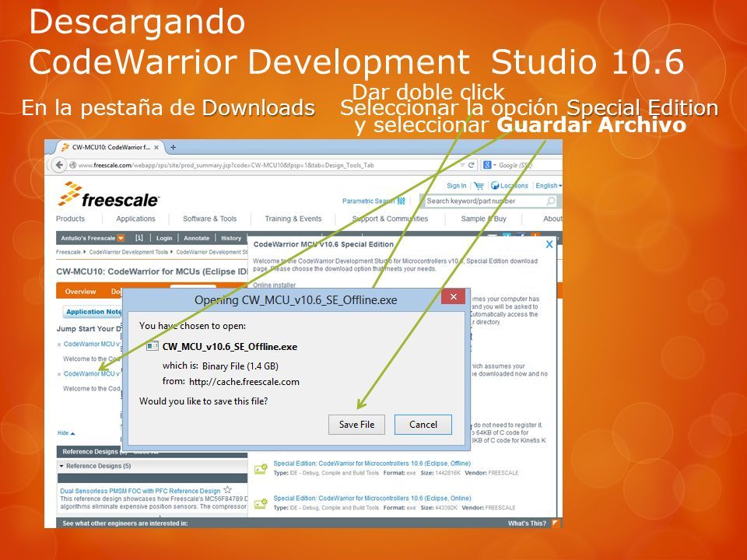This screenshot has width=747, height=560.
Task: Open the Sample & Buy menu
Action: click(483, 219)
